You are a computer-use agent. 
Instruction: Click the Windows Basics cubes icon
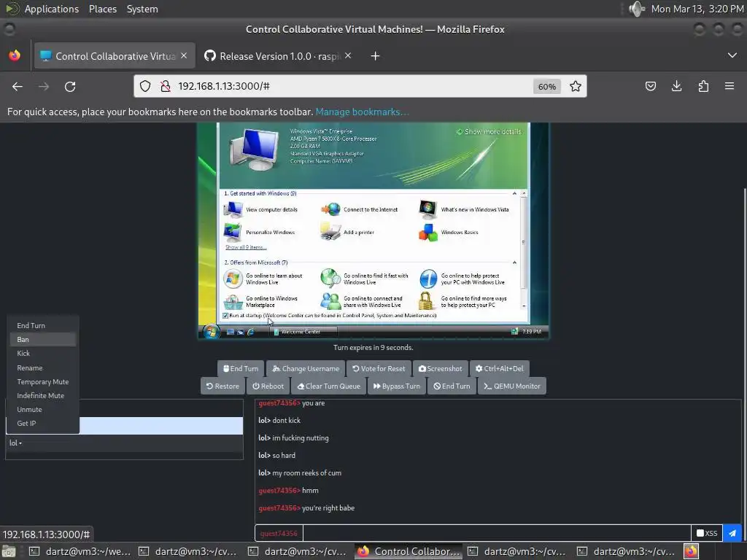(427, 233)
